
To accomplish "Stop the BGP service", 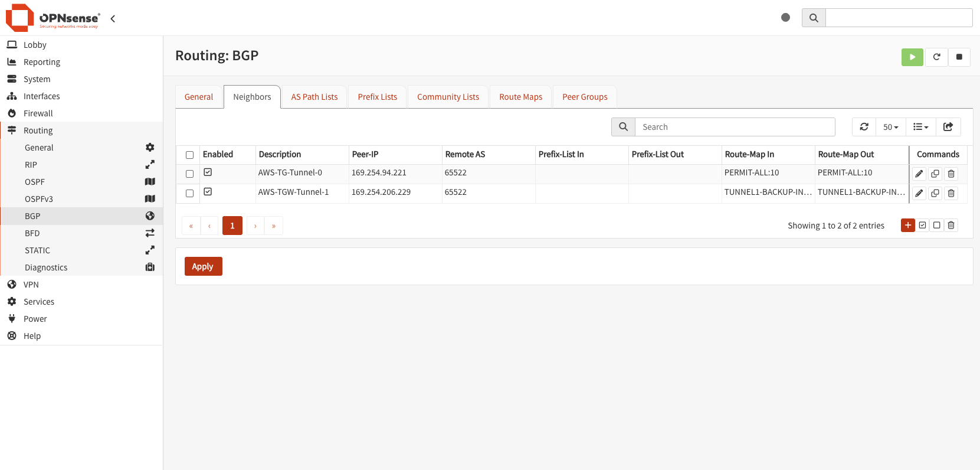I will (959, 57).
